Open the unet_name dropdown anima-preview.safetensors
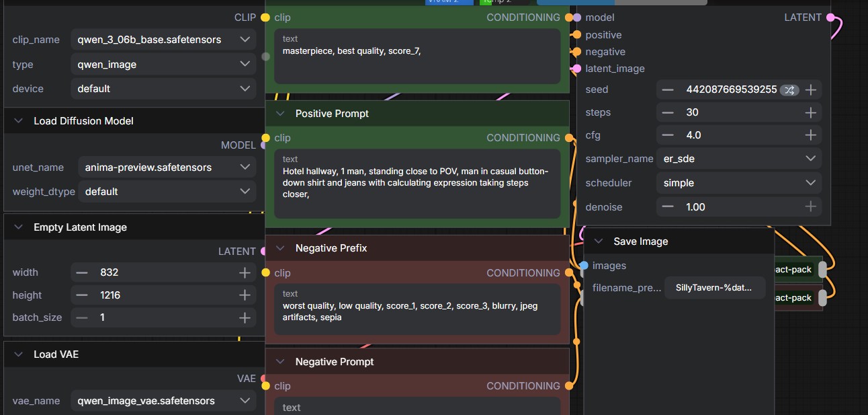Screen dimensions: 868x415 tap(167, 167)
